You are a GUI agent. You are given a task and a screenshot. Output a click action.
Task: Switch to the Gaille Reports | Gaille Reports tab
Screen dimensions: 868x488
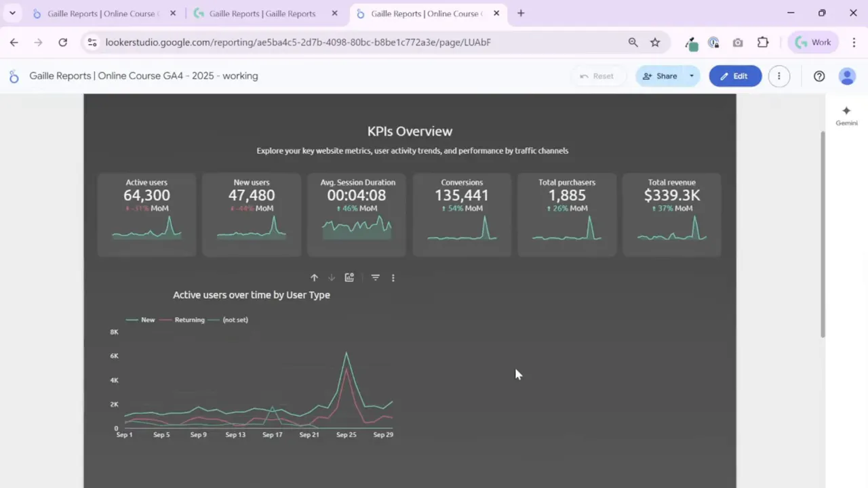[262, 13]
